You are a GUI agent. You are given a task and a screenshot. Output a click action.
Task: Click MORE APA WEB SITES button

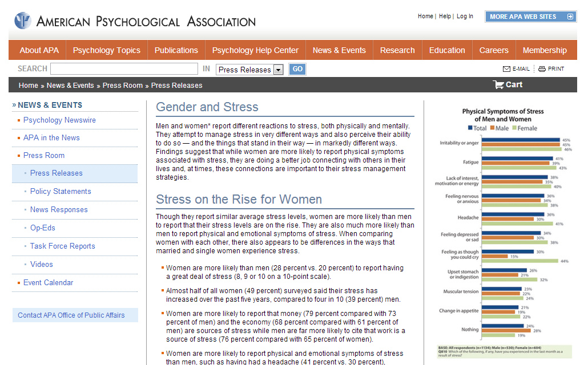click(x=530, y=17)
